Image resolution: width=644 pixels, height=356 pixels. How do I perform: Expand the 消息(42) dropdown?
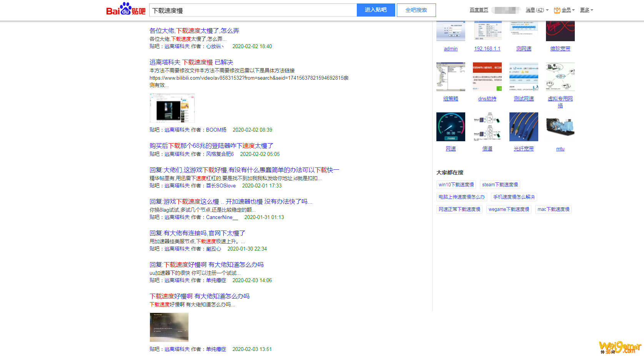pos(537,10)
